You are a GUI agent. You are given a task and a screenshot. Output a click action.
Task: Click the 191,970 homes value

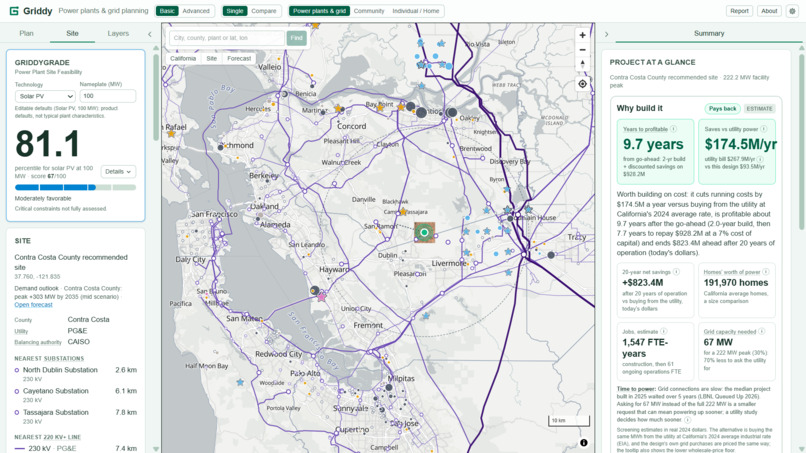click(736, 283)
